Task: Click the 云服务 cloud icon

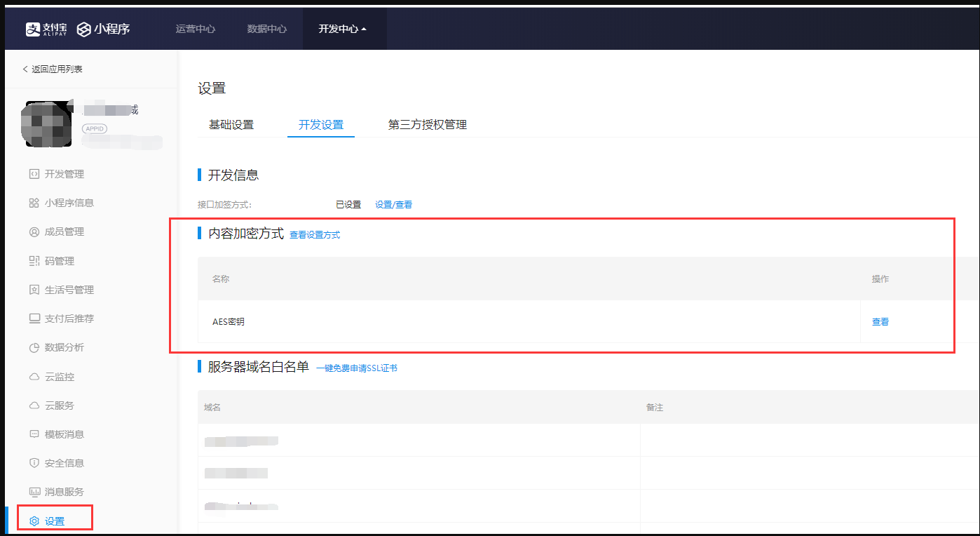Action: pyautogui.click(x=34, y=406)
